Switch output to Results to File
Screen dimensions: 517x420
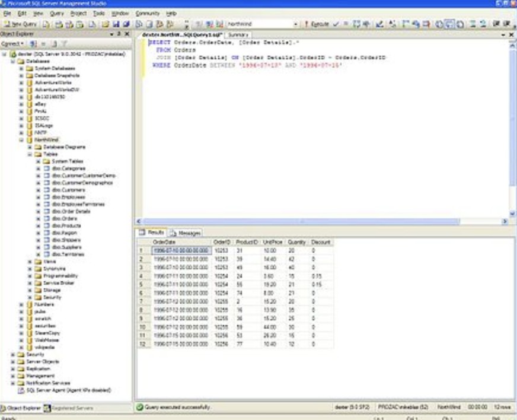click(460, 24)
